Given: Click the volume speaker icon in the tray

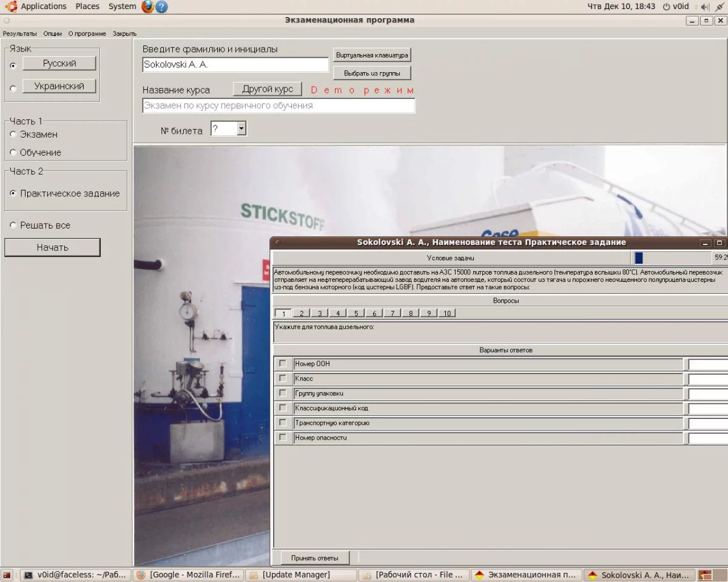Looking at the screenshot, I should click(704, 7).
